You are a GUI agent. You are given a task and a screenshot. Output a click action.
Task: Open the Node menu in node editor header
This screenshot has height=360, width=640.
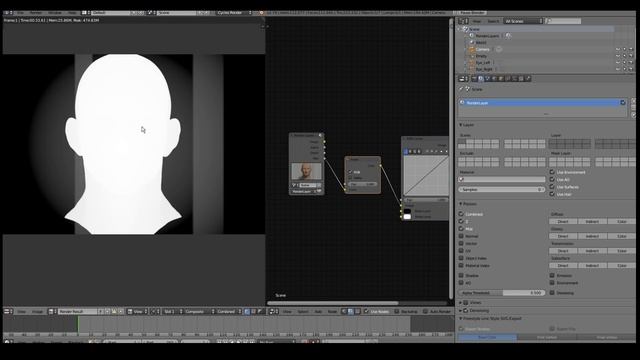click(x=332, y=311)
